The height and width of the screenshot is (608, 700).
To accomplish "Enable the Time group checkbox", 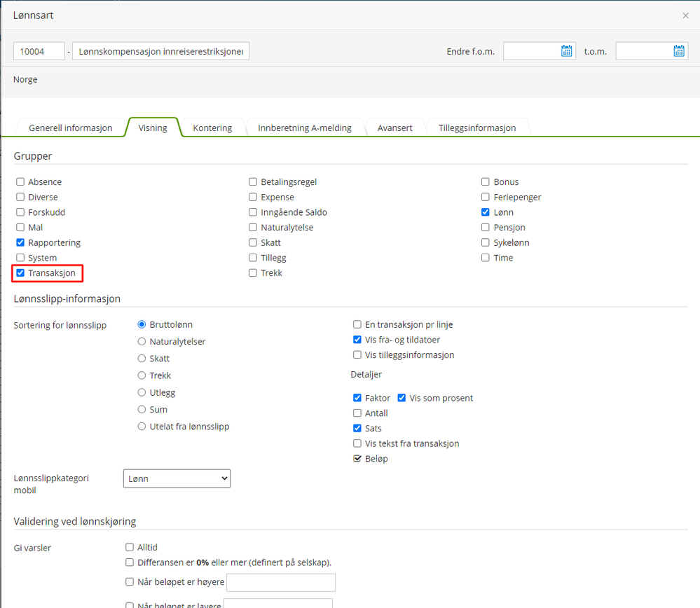I will (486, 258).
